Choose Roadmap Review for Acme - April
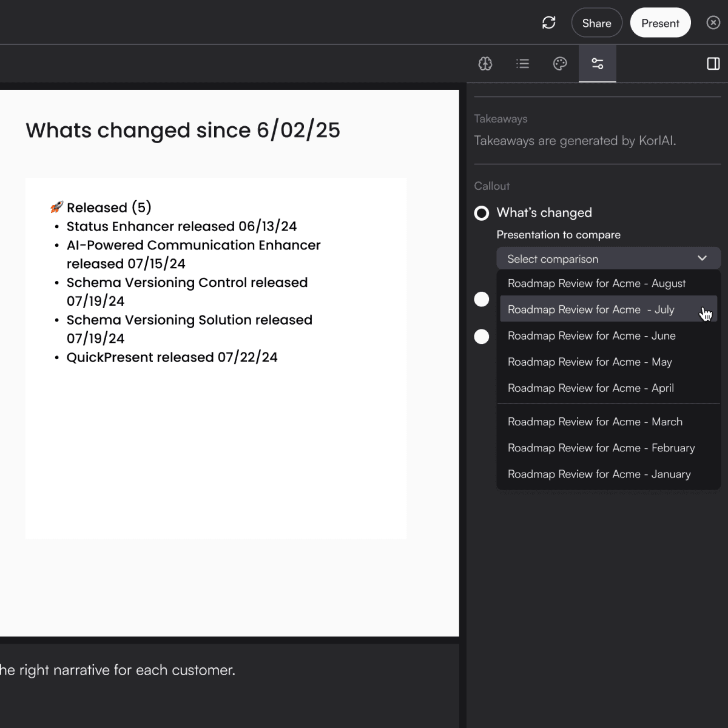 608,388
